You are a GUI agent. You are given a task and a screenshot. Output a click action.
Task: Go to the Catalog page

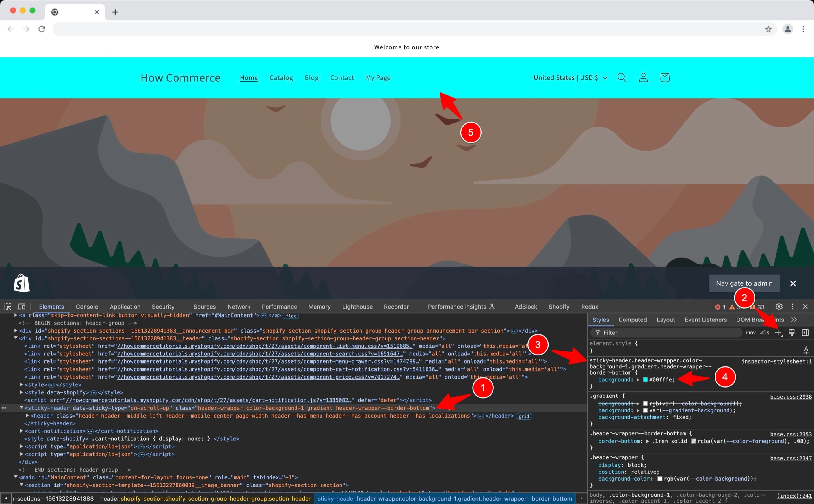pos(281,78)
